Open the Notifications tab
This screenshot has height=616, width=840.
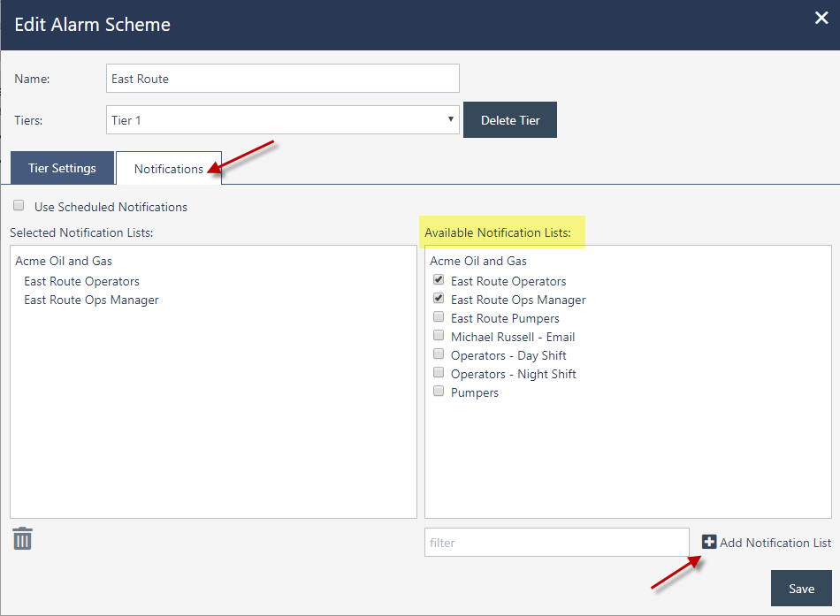(169, 169)
